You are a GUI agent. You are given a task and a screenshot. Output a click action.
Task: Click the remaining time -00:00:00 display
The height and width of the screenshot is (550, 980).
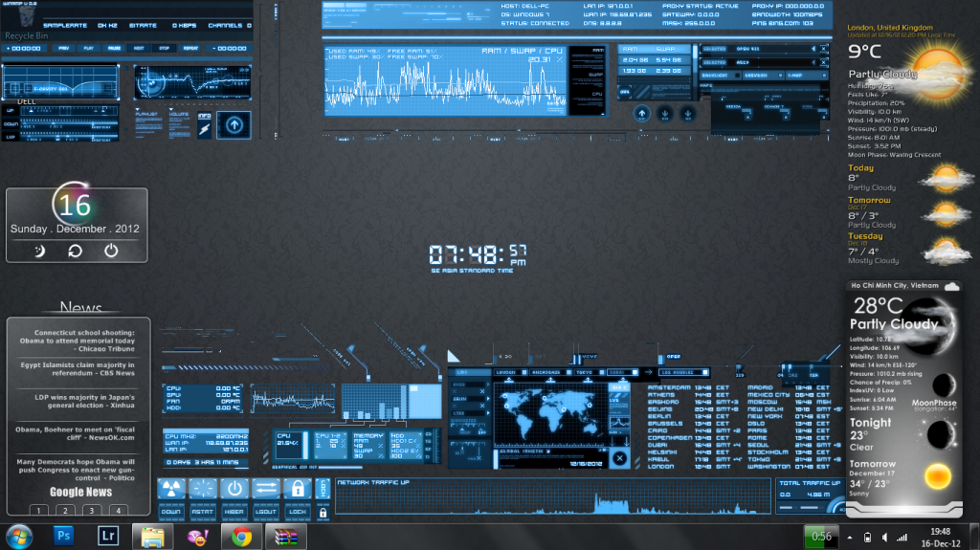coord(230,48)
